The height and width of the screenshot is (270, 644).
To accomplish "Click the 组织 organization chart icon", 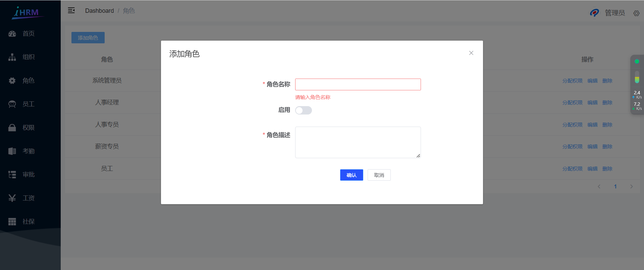I will (x=12, y=57).
